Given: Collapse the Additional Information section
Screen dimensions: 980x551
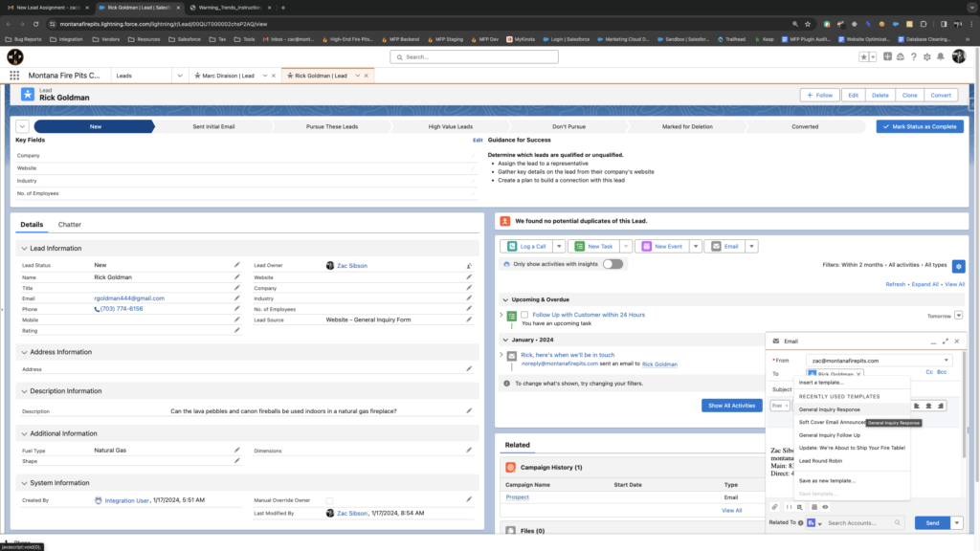Looking at the screenshot, I should pos(24,433).
